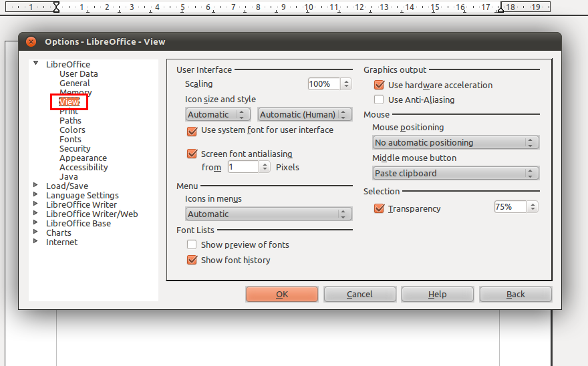Click the Language Settings category label
Image resolution: width=588 pixels, height=366 pixels.
pyautogui.click(x=82, y=196)
